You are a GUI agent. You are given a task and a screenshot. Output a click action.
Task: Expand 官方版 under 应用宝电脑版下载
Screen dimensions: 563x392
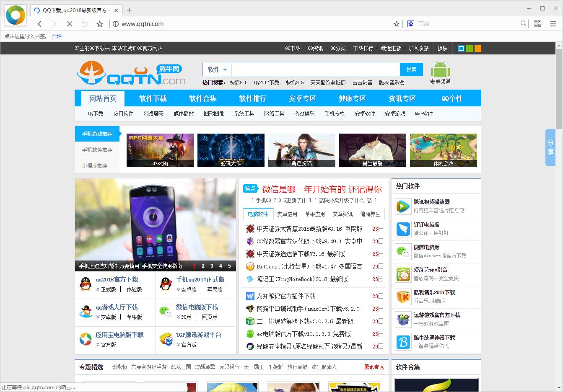(x=106, y=345)
